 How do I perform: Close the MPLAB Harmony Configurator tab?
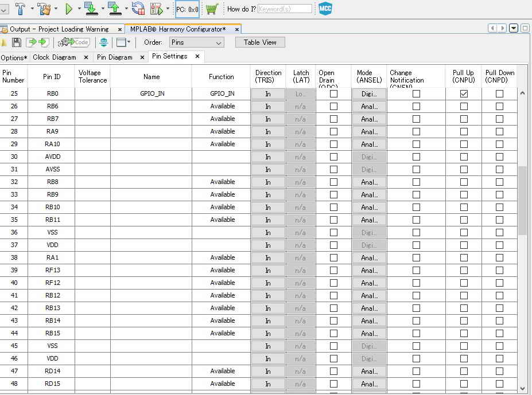237,29
